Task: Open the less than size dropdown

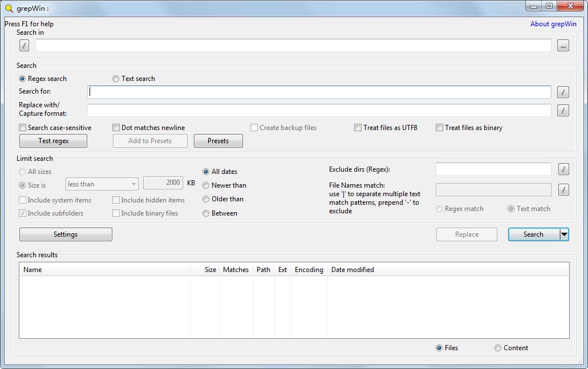Action: coord(102,184)
